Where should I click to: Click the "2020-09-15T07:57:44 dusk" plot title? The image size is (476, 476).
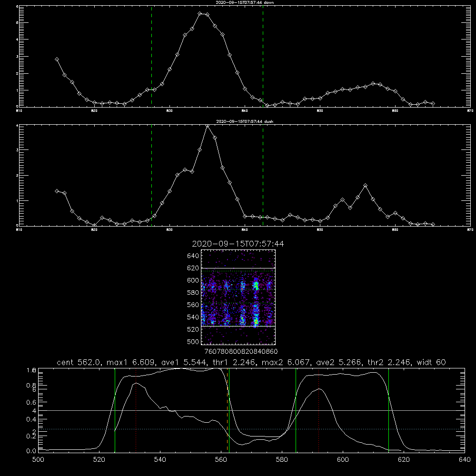[x=245, y=121]
